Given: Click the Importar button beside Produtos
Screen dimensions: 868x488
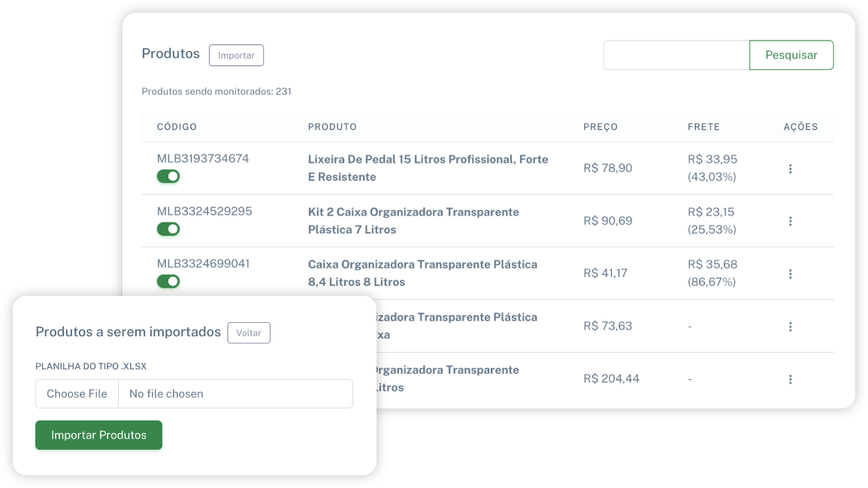Looking at the screenshot, I should pos(236,56).
